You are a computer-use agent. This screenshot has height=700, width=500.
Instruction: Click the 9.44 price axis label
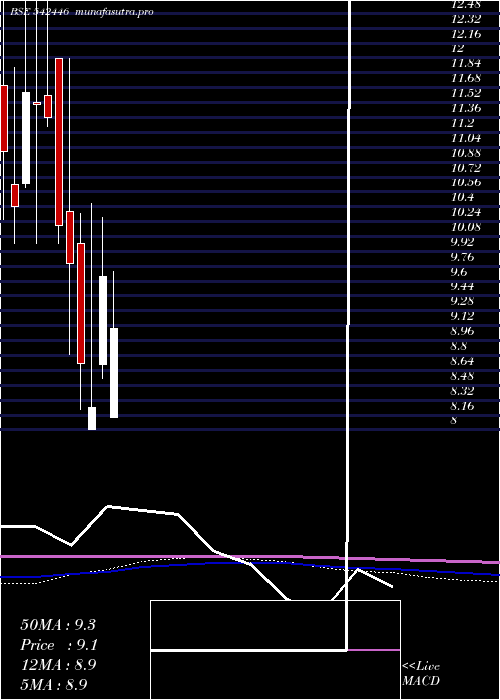point(463,286)
